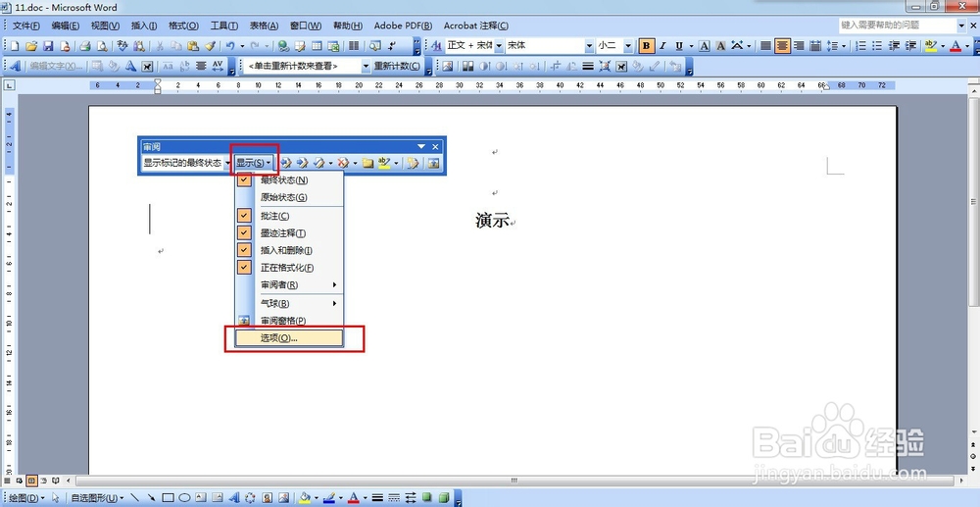Select the Rectangle drawing tool
The image size is (980, 507).
(169, 498)
